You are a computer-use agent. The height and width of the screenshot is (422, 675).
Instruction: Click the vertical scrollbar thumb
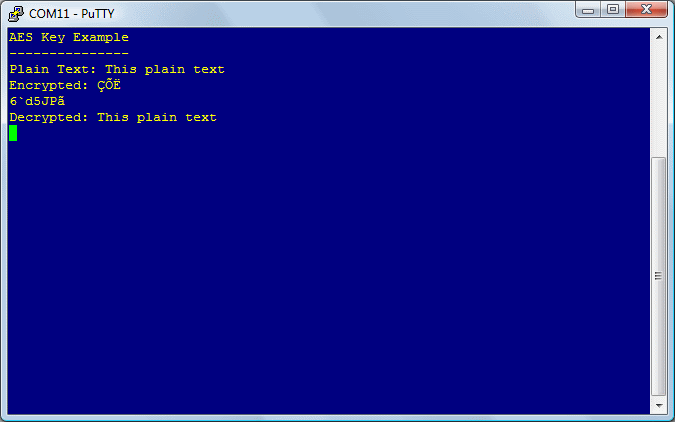[659, 276]
